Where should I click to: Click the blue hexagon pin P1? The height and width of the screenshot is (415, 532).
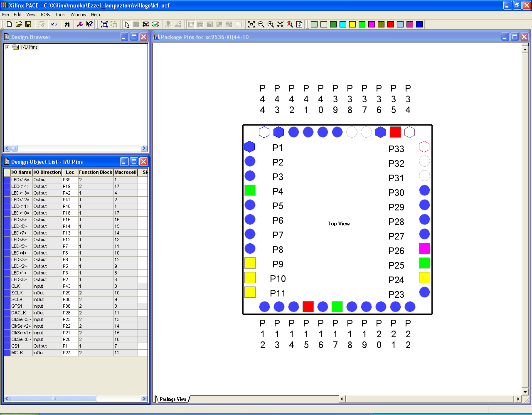coord(250,147)
